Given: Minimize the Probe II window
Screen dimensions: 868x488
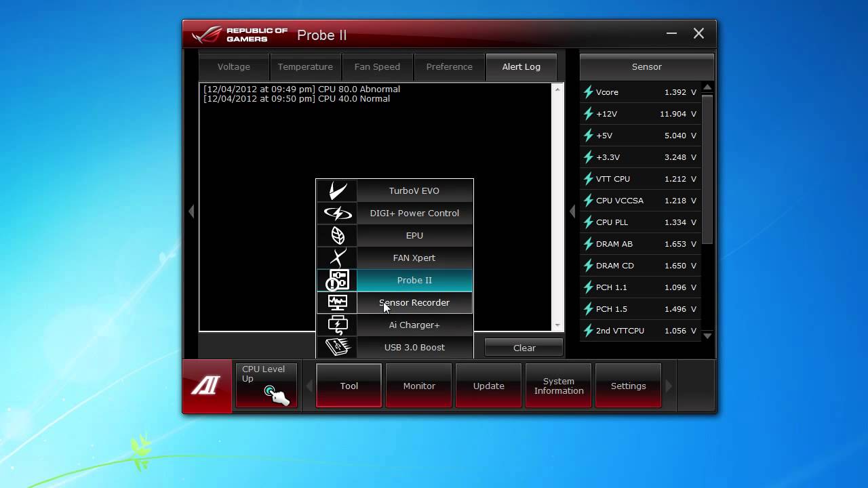Looking at the screenshot, I should point(671,34).
